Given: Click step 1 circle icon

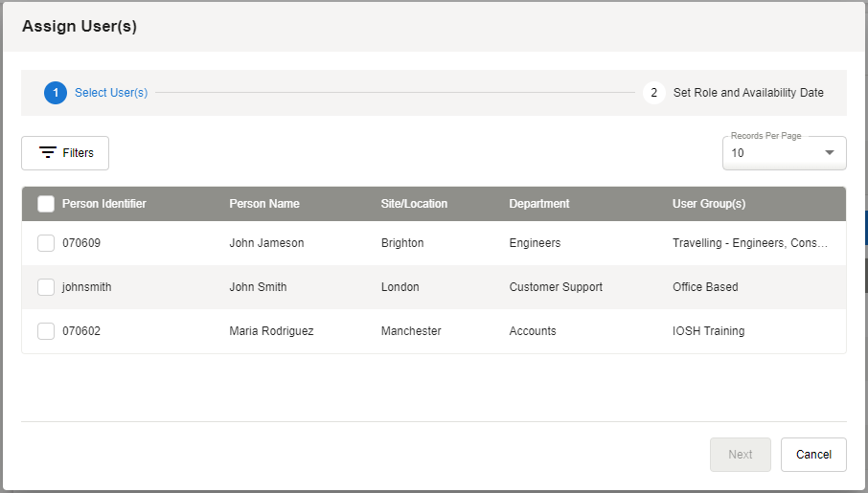Looking at the screenshot, I should pos(56,93).
